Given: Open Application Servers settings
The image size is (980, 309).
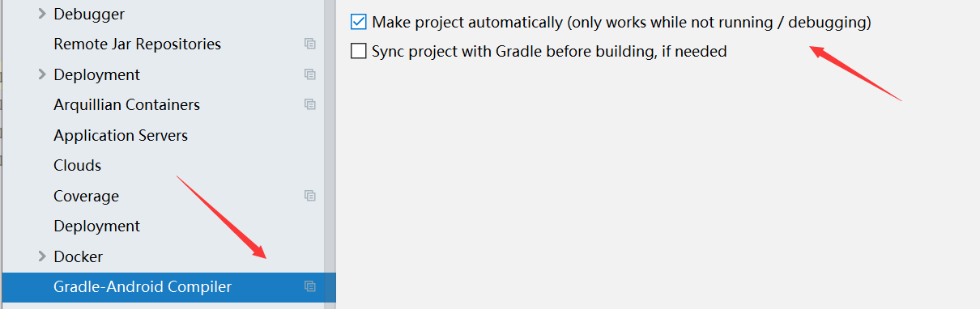Looking at the screenshot, I should [x=121, y=135].
